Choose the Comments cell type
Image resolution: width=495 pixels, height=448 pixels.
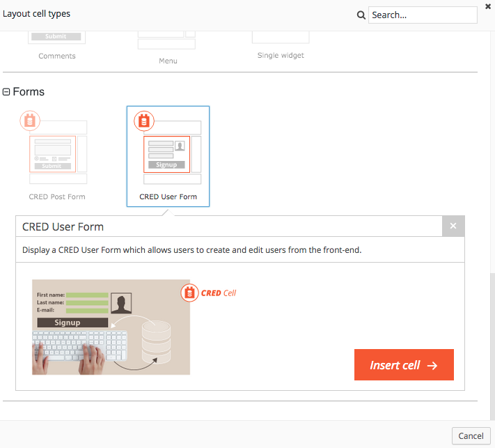pyautogui.click(x=57, y=46)
